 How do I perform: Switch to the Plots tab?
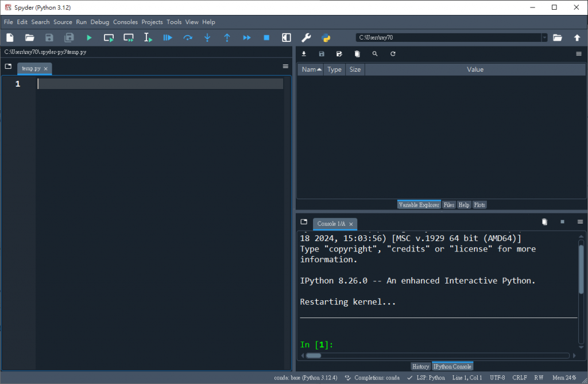tap(479, 205)
